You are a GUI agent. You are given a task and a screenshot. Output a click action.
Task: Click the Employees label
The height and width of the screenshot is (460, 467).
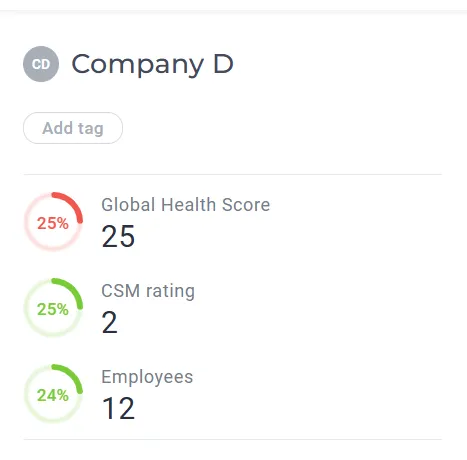coord(147,377)
